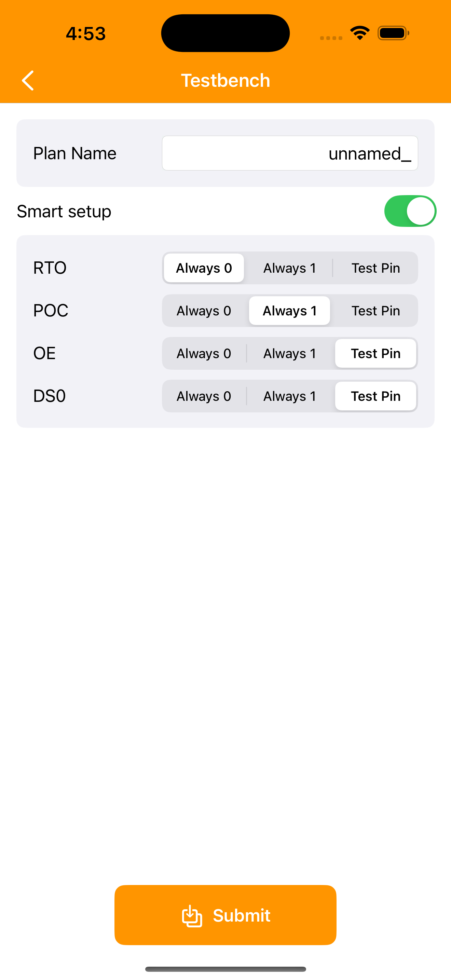Click the battery status icon
The image size is (451, 980).
393,33
